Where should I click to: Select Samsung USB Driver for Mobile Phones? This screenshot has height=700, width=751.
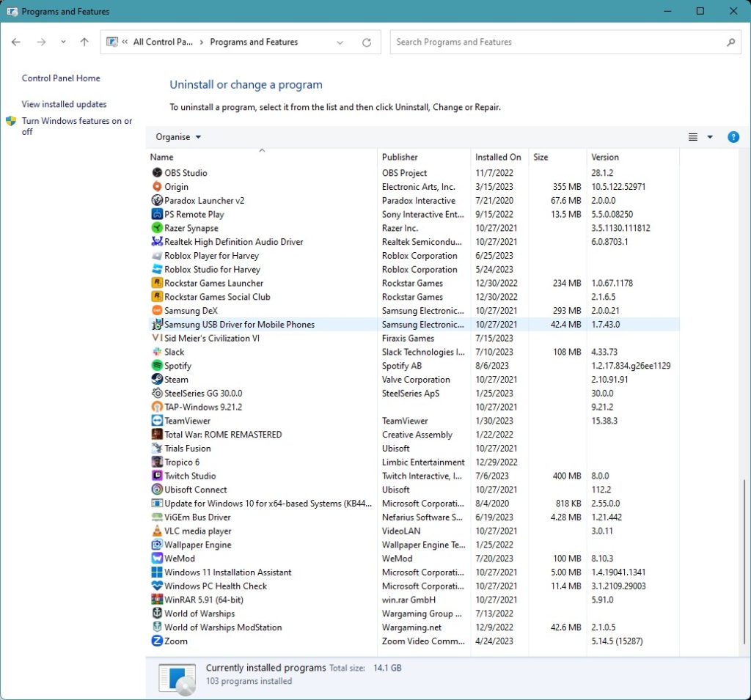[414, 324]
